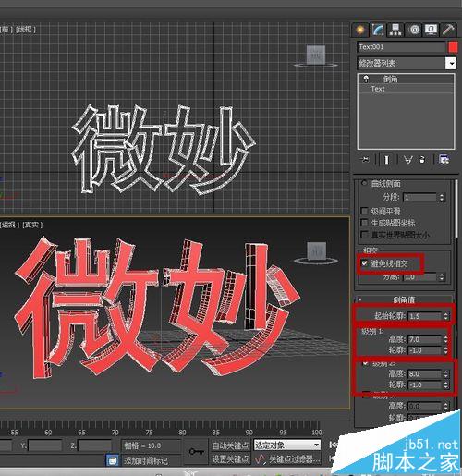Enable the 真实世界贴图大小 checkbox

(x=364, y=235)
